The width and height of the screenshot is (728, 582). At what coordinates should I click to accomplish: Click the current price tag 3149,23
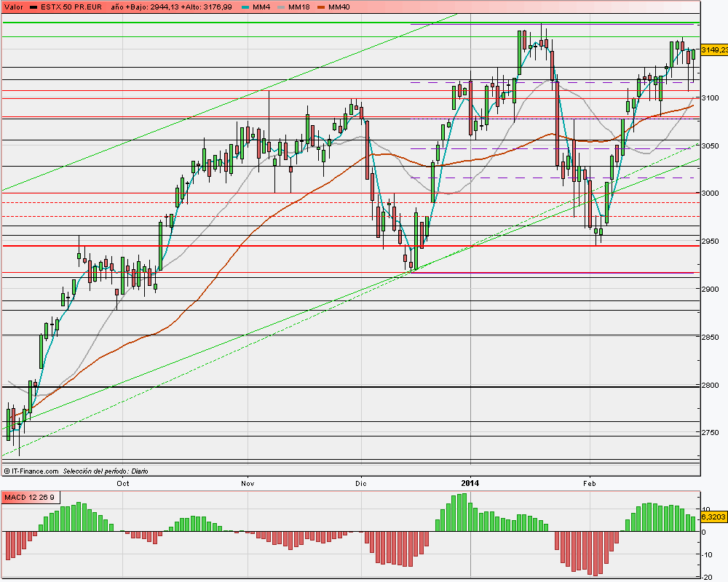coord(714,49)
